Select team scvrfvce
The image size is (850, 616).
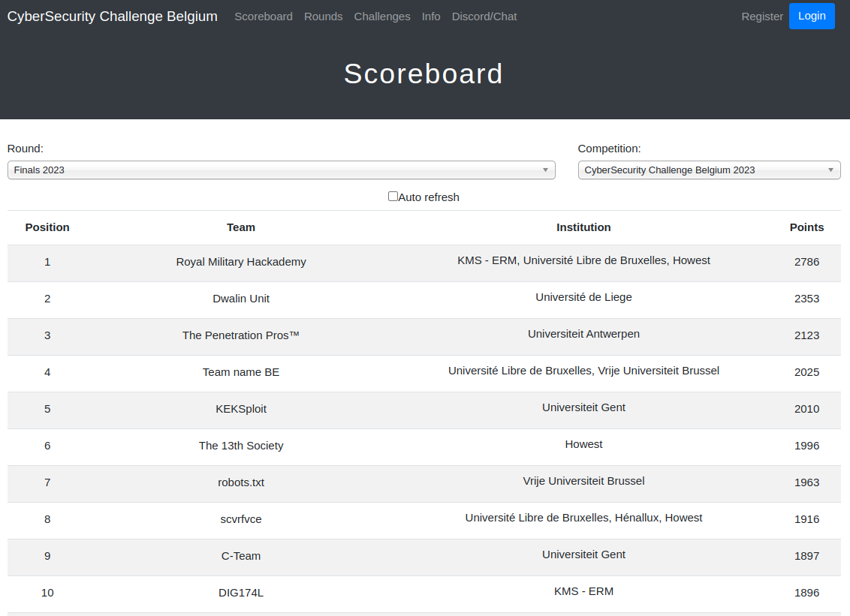point(241,519)
